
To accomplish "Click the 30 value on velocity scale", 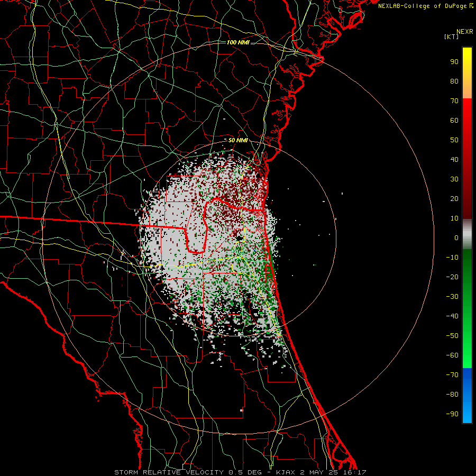I will (454, 179).
